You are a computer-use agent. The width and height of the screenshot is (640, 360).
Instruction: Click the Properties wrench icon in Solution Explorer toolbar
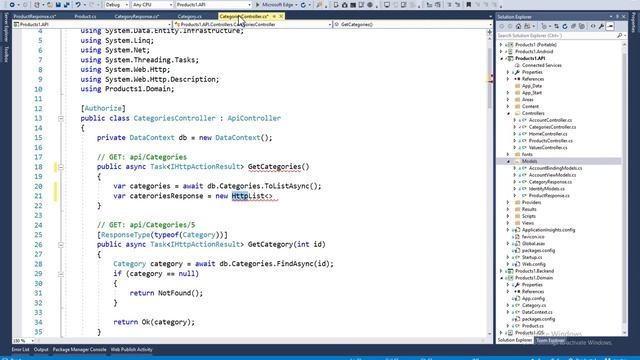[x=601, y=26]
